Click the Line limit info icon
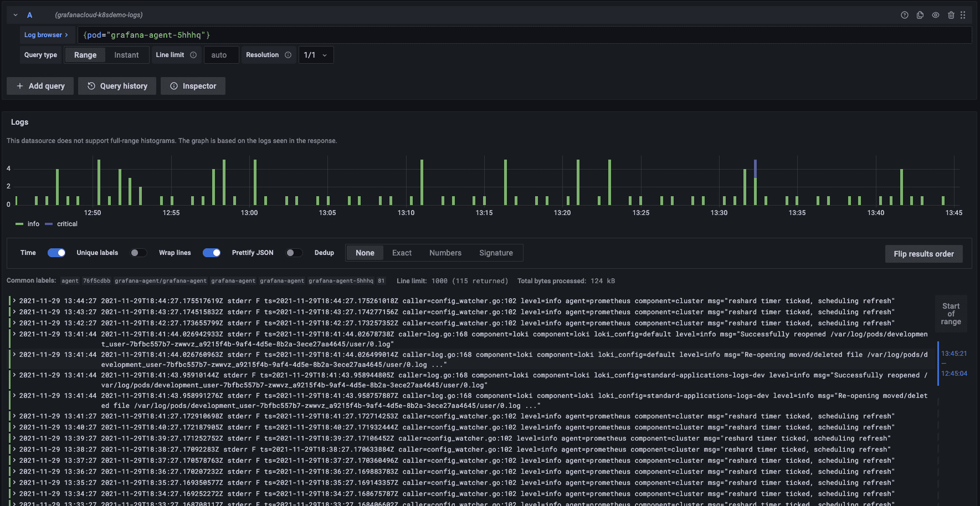 pyautogui.click(x=193, y=55)
